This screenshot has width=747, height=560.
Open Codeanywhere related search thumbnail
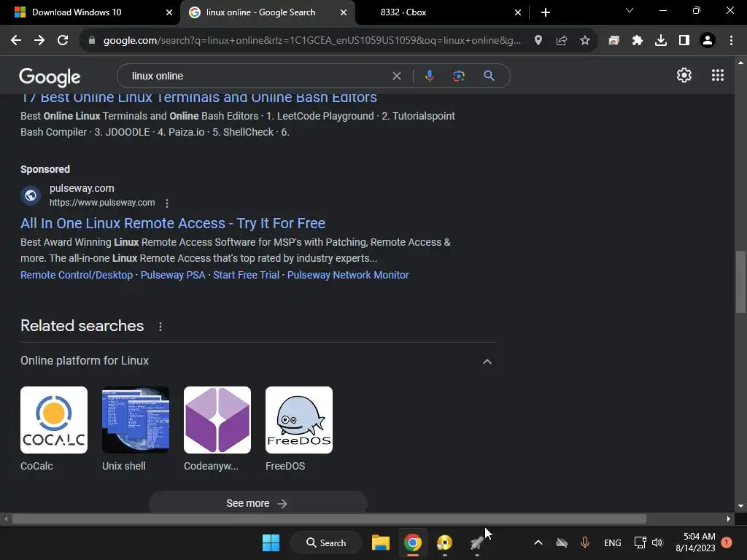217,420
